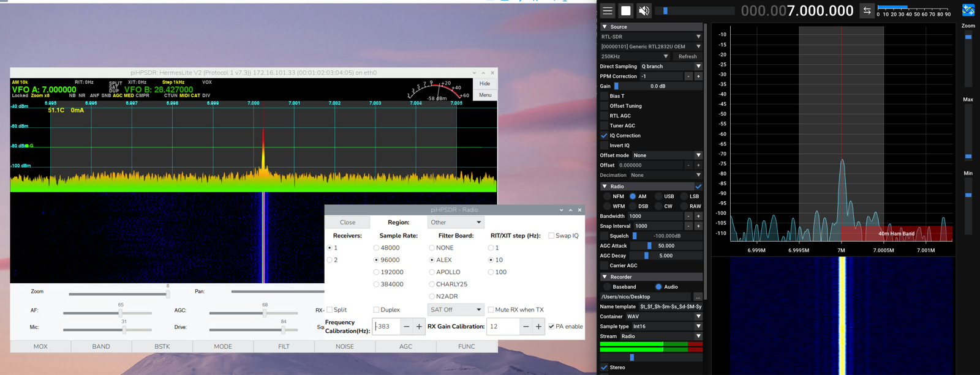This screenshot has height=375, width=980.
Task: Decrease RX Gain Calibration with minus button
Action: 526,327
